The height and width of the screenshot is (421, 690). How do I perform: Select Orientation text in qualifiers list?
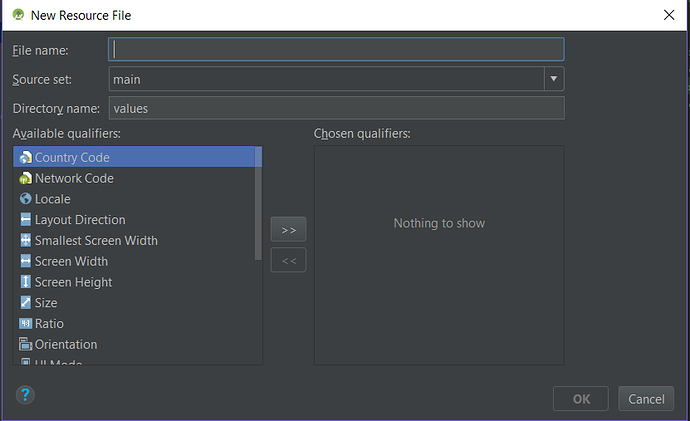tap(66, 344)
